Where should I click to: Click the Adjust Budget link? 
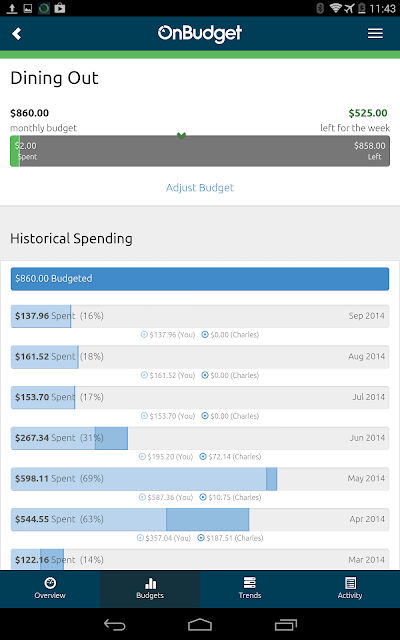coord(200,188)
